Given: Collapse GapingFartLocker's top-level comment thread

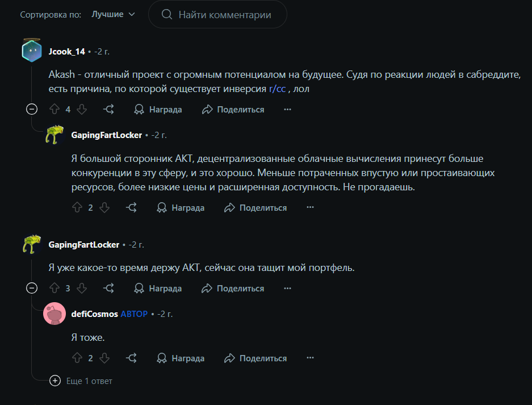Looking at the screenshot, I should tap(32, 289).
